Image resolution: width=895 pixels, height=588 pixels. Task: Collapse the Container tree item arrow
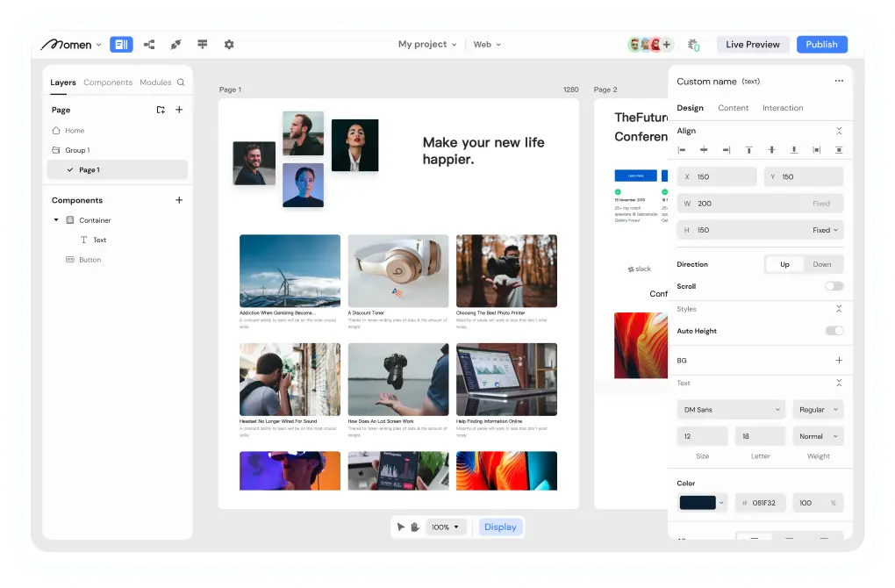(x=56, y=220)
